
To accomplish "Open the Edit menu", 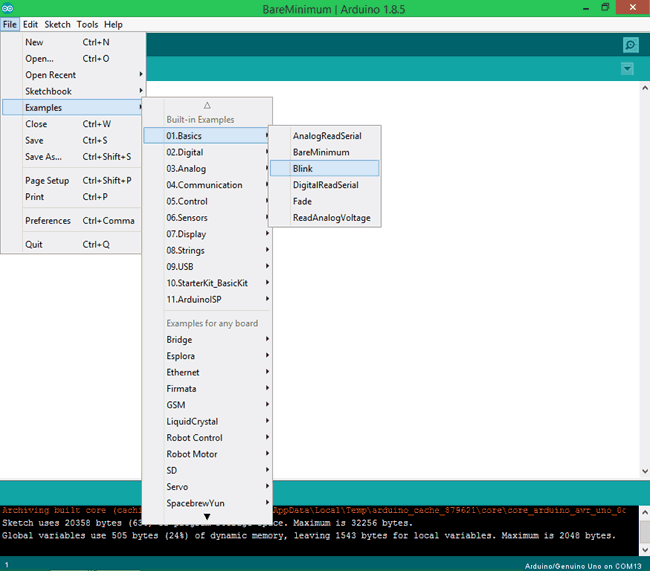I will [x=30, y=24].
